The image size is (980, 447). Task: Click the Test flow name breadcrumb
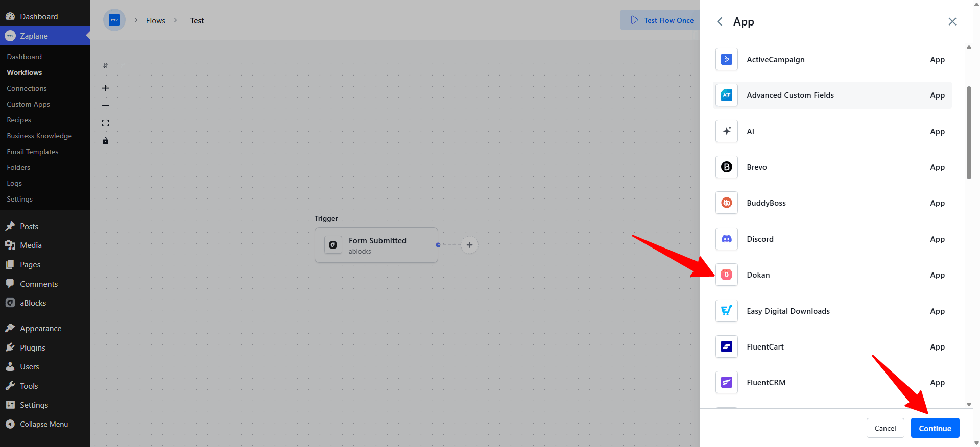[x=197, y=20]
